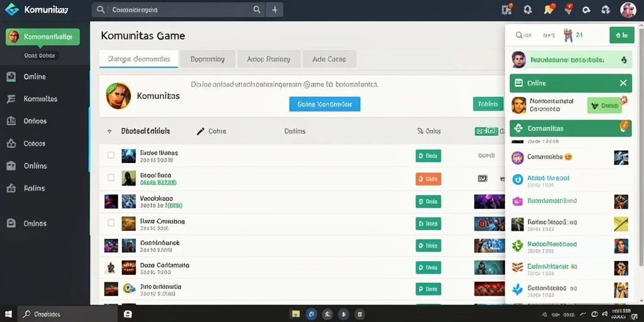
Task: Close the green Online panel header with the X
Action: [623, 83]
